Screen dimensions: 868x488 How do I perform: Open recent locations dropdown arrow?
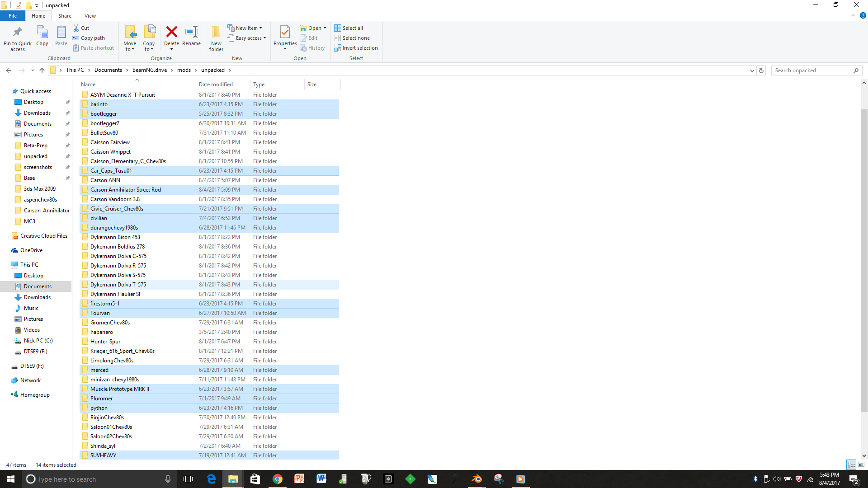pyautogui.click(x=33, y=70)
